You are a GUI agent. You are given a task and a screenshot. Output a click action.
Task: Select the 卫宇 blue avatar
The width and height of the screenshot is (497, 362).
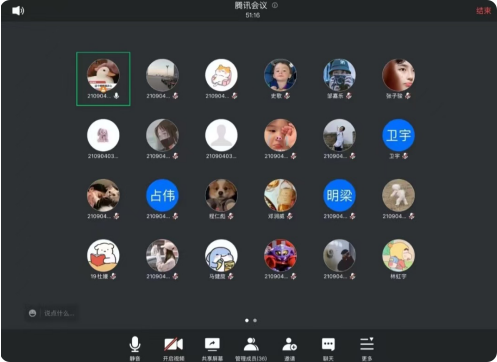coord(398,135)
